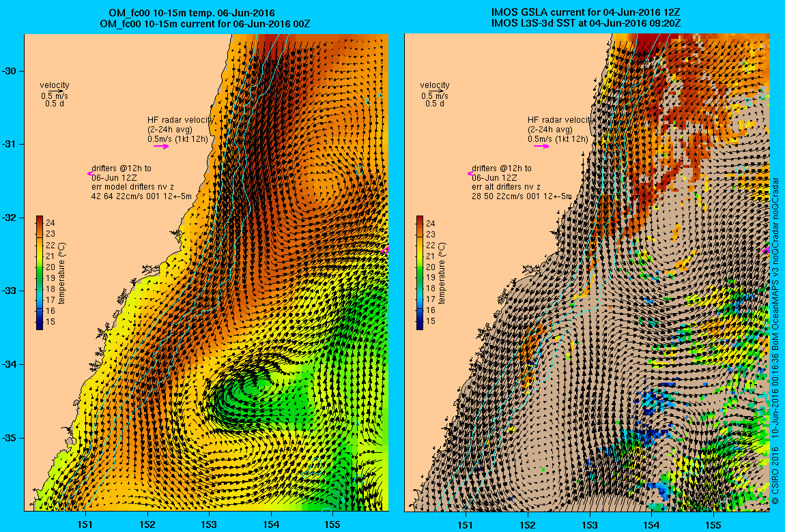
Task: Click '06-Jun 12Z' text in left map
Action: [114, 177]
